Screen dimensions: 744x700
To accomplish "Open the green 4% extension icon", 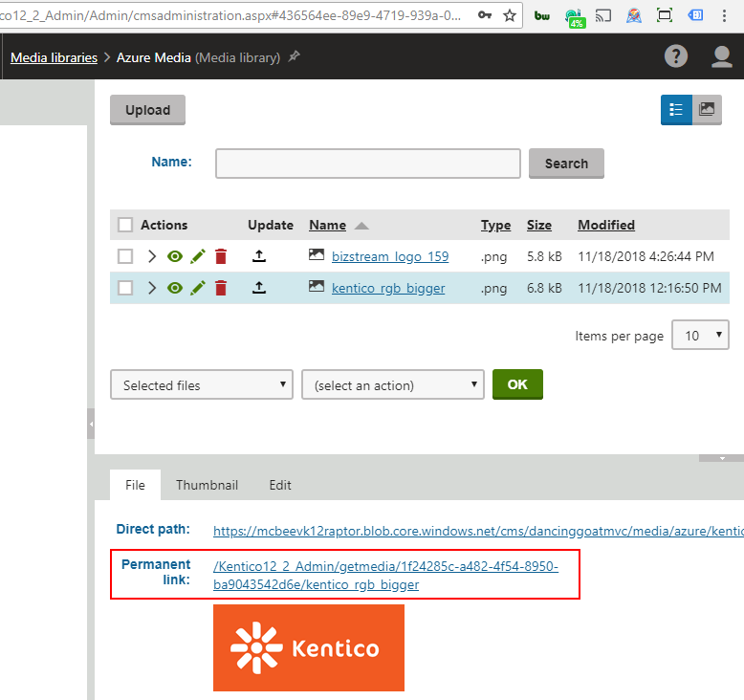I will (575, 18).
